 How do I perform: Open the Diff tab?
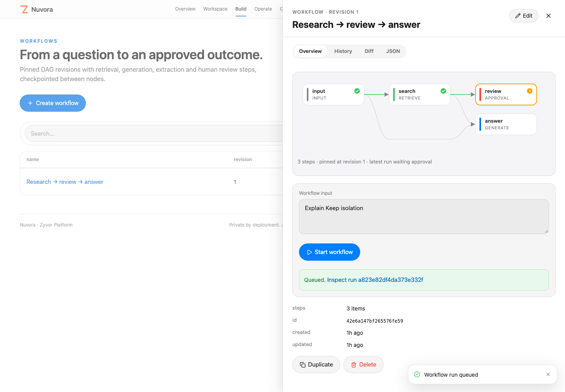pos(369,51)
